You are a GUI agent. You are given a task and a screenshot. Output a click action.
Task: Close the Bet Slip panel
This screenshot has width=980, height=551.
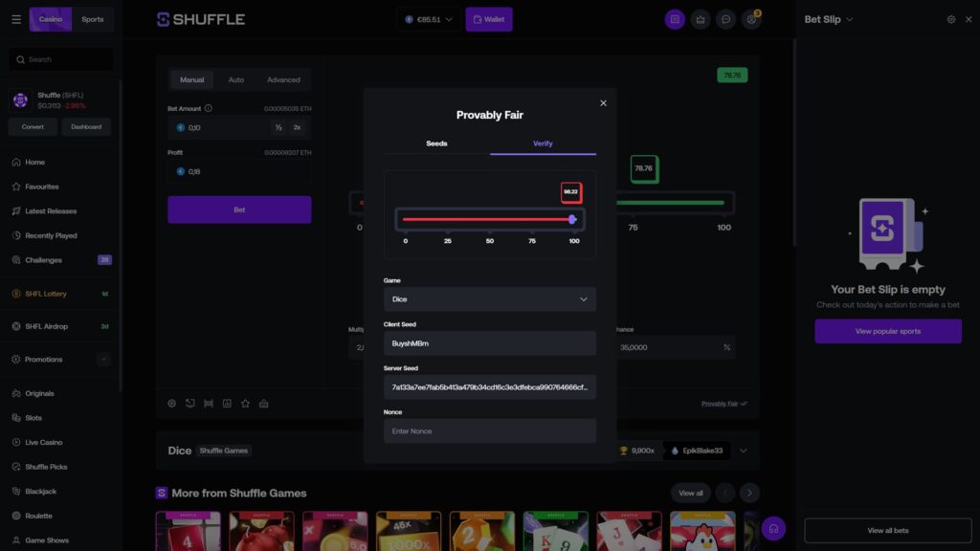click(969, 19)
